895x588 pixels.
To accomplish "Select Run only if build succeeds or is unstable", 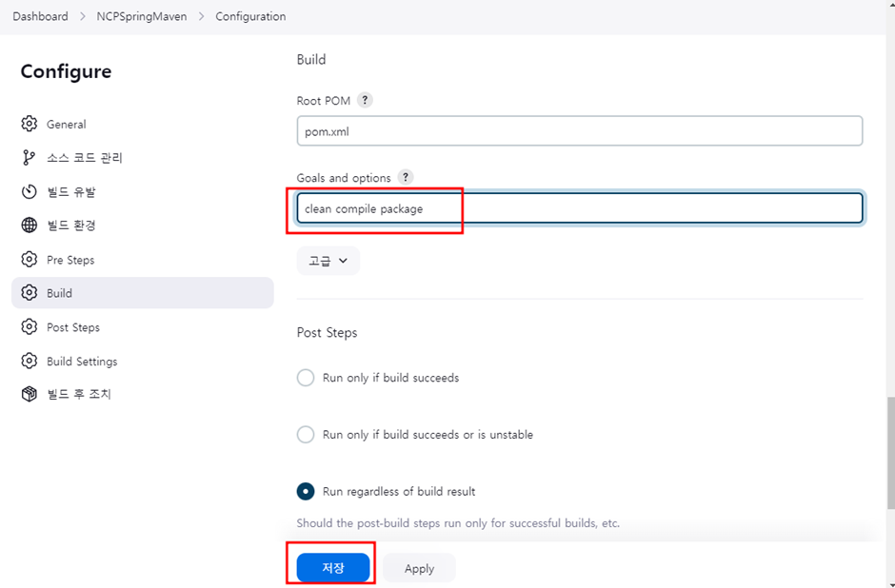I will (x=306, y=435).
